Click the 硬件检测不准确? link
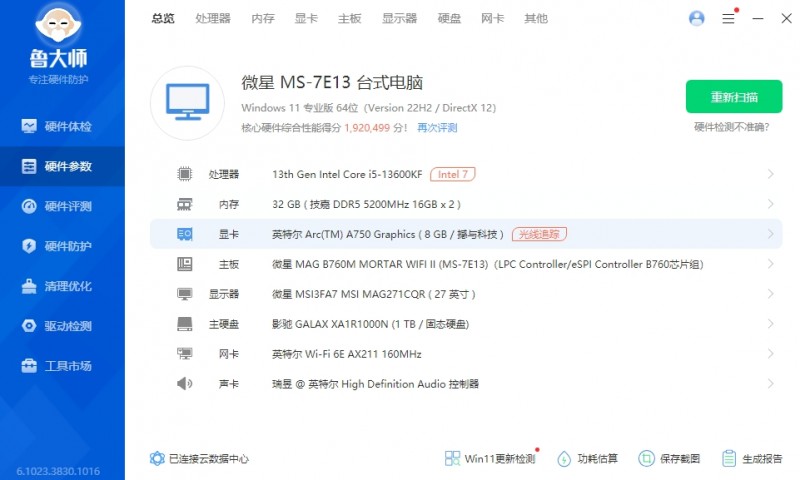The image size is (800, 480). point(732,127)
